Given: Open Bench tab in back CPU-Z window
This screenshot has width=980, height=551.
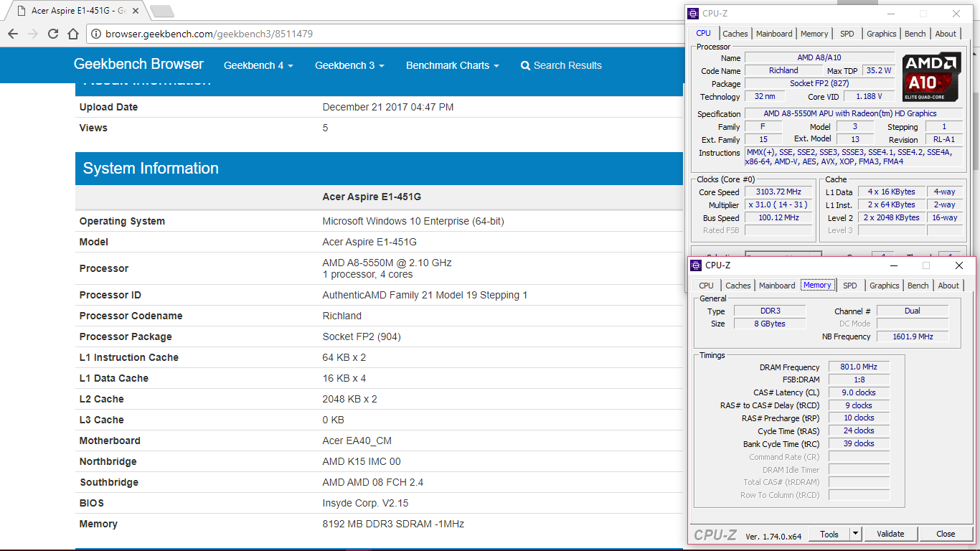Looking at the screenshot, I should [x=915, y=34].
